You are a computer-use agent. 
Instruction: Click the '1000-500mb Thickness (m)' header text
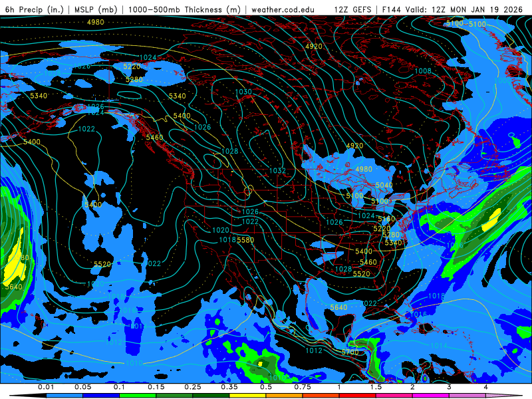[x=184, y=9]
